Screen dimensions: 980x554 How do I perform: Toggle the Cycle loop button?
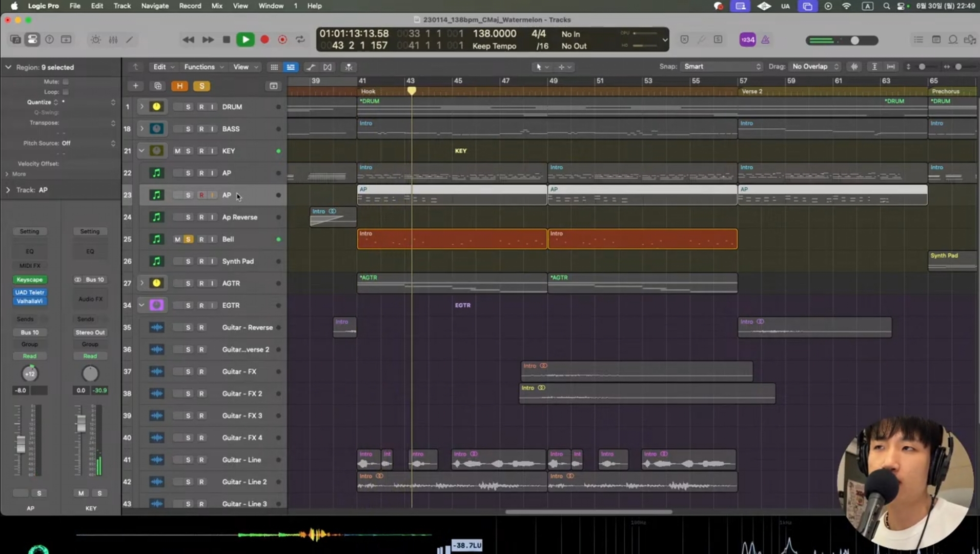point(300,39)
